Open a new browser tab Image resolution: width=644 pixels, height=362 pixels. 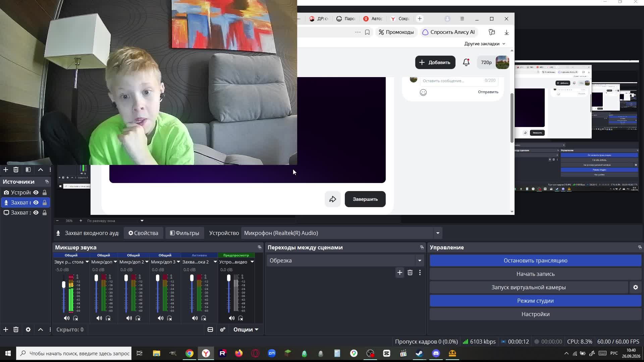coord(420,19)
